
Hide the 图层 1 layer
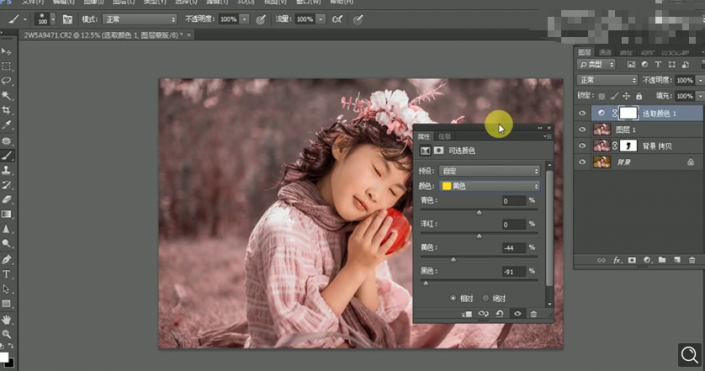[x=582, y=130]
